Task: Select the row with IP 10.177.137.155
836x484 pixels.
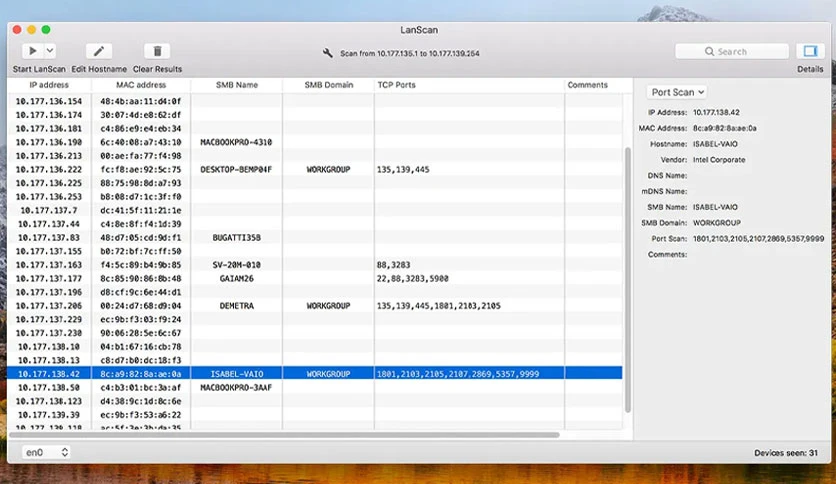Action: tap(315, 251)
